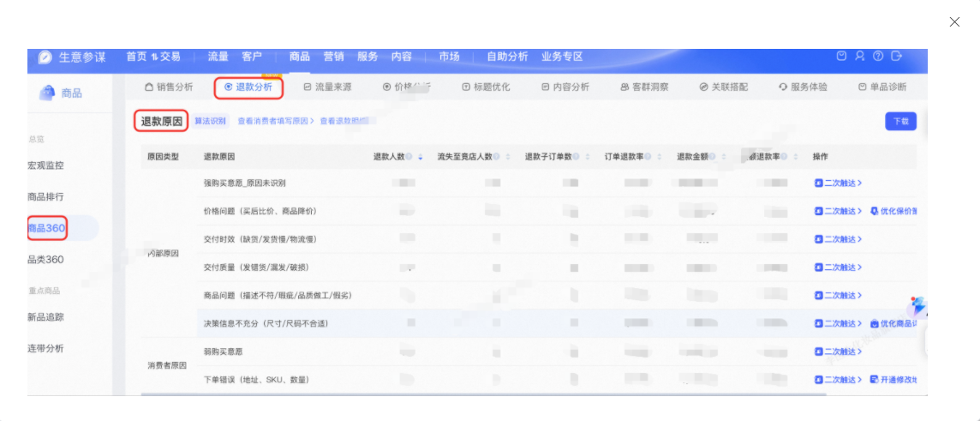Click 开通修改 link in 下单错误 row
Viewport: 980px width, 421px height.
click(893, 380)
